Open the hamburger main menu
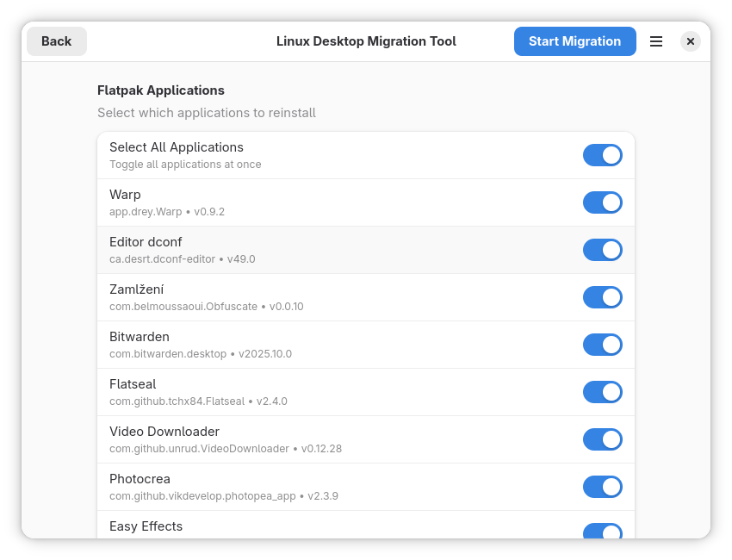Screen dimensions: 732x560 coord(656,41)
